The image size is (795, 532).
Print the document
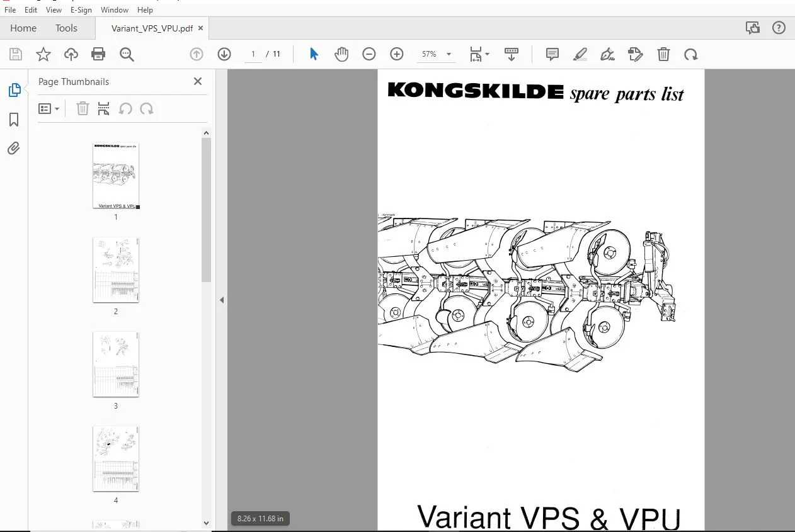click(98, 54)
